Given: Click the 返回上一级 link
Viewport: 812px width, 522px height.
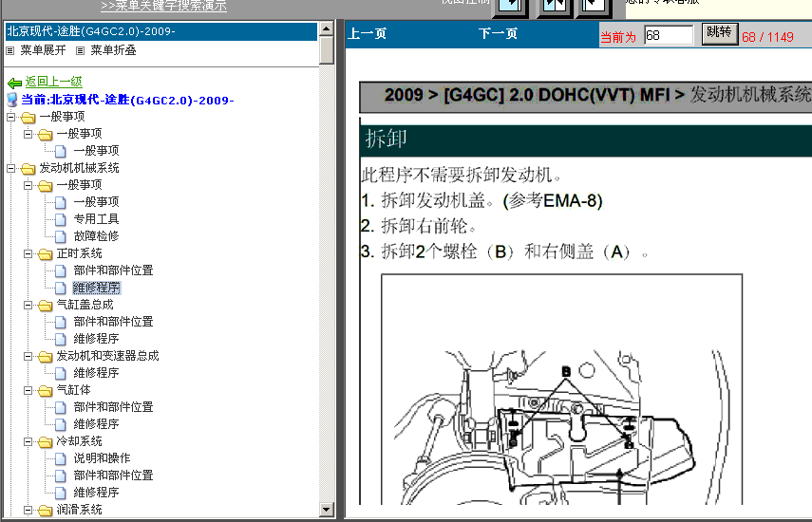Looking at the screenshot, I should pyautogui.click(x=54, y=82).
